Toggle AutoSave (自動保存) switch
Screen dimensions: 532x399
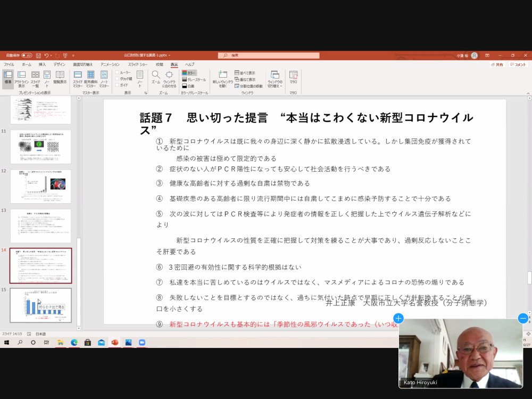point(27,55)
